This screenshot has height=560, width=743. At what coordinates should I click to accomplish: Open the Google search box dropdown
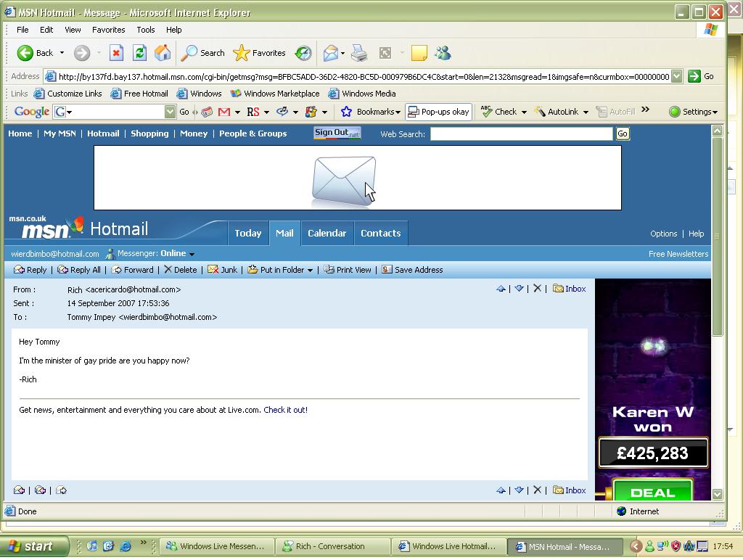pos(170,112)
